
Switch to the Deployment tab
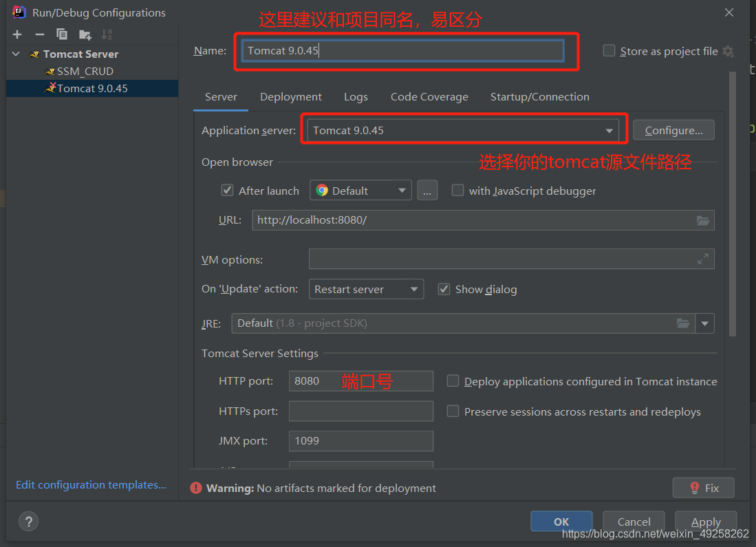(291, 97)
